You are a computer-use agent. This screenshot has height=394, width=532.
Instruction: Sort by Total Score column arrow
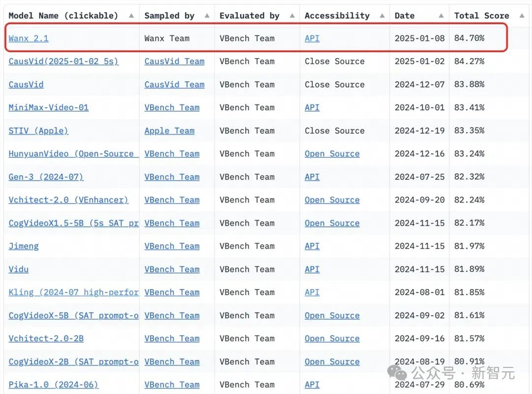522,15
